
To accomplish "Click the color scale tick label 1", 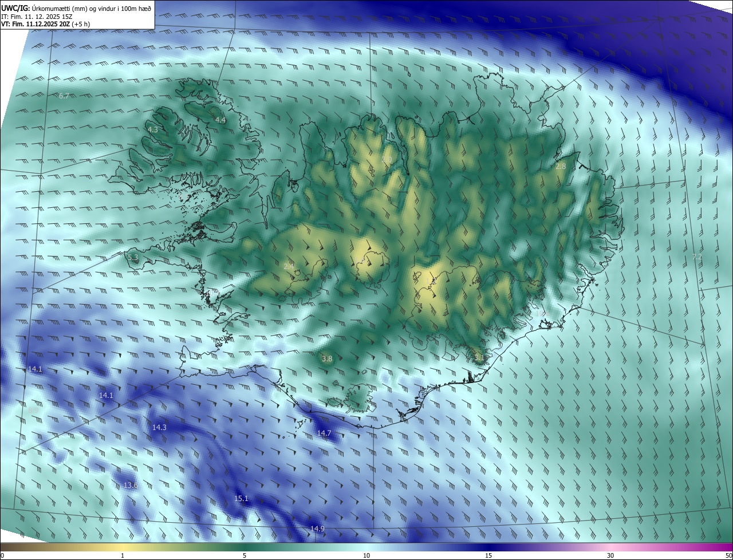I will point(123,555).
